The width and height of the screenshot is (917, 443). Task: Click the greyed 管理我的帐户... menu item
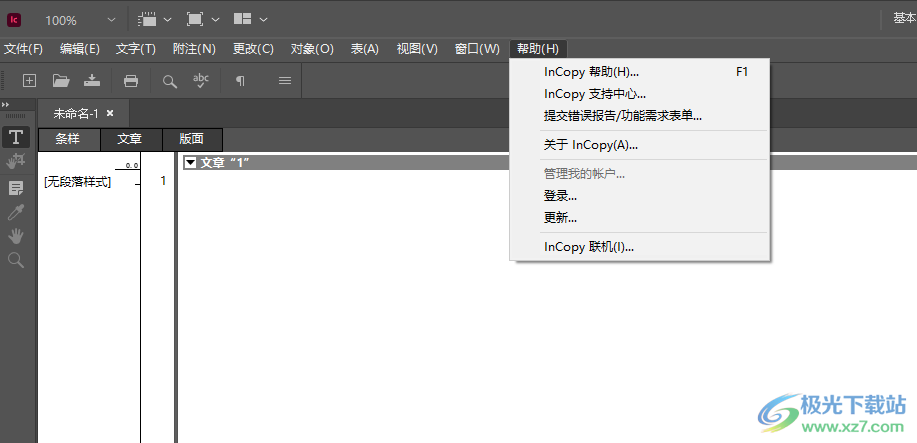click(640, 174)
